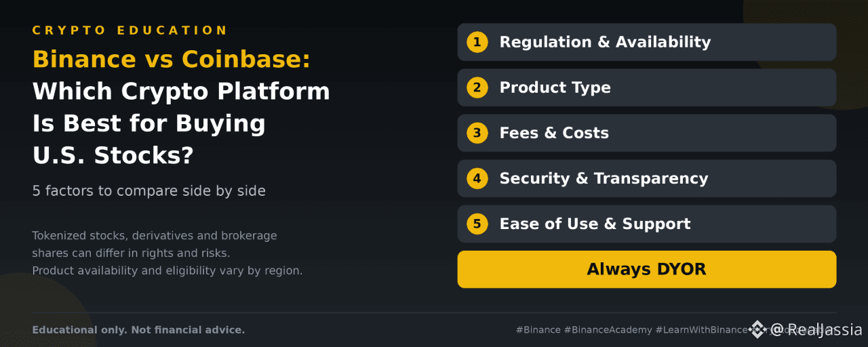The height and width of the screenshot is (347, 868).
Task: Click the CRYPTO EDUCATION heading label
Action: click(x=130, y=30)
